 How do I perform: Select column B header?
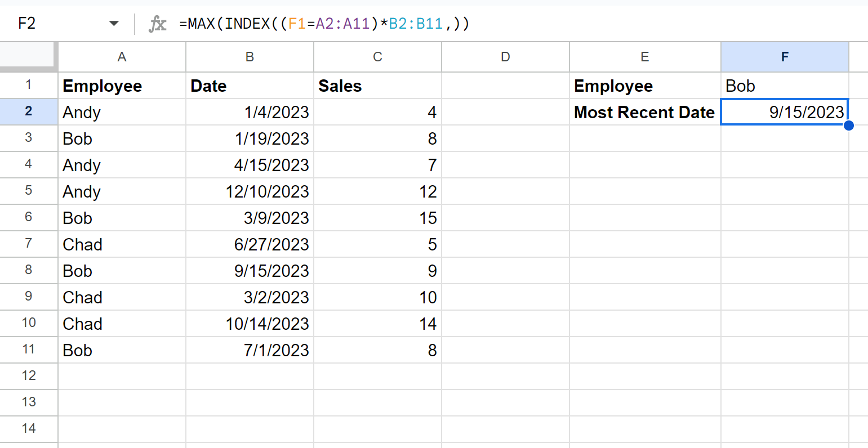tap(250, 57)
